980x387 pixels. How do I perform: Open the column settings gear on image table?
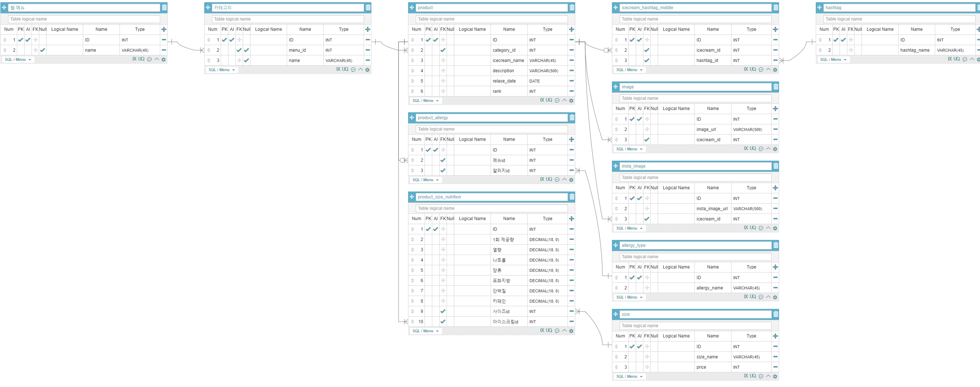click(775, 149)
